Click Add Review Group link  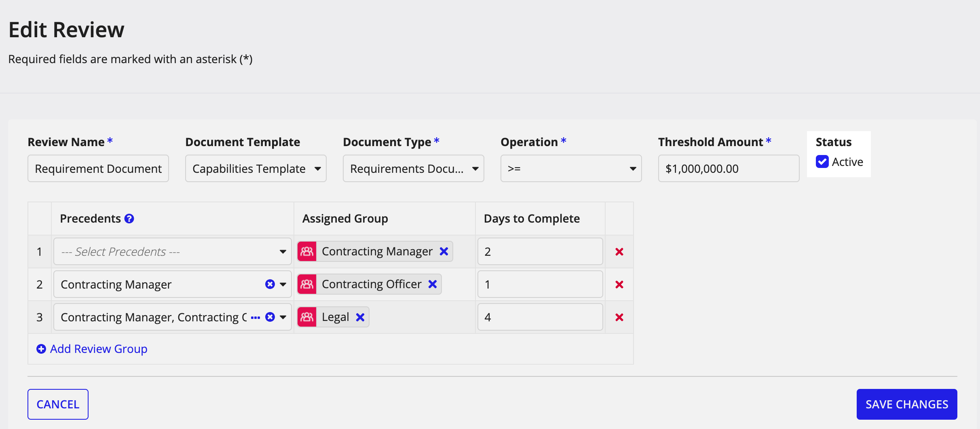coord(99,349)
